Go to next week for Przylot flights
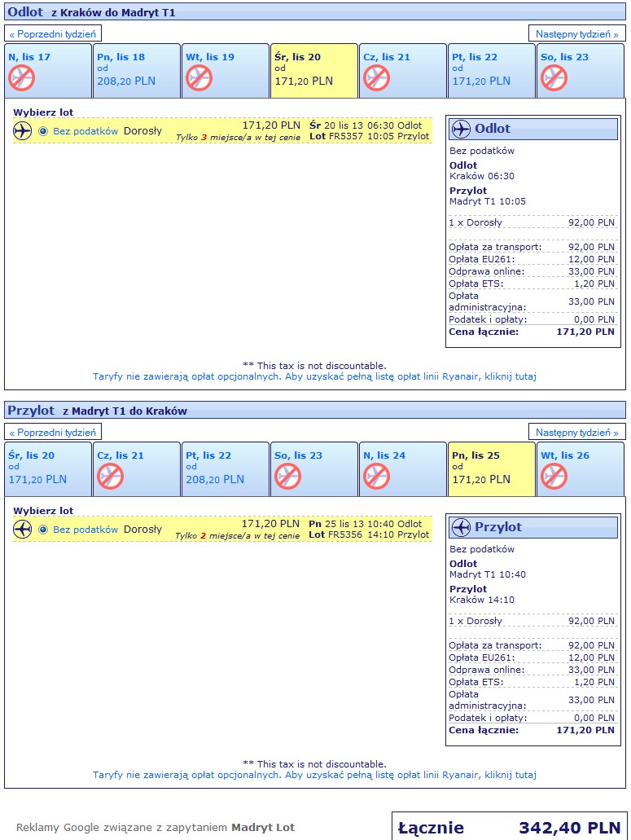 tap(577, 433)
